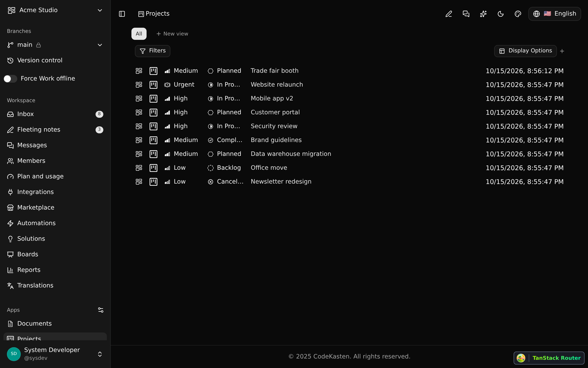Open Version control
The height and width of the screenshot is (368, 588).
55,60
